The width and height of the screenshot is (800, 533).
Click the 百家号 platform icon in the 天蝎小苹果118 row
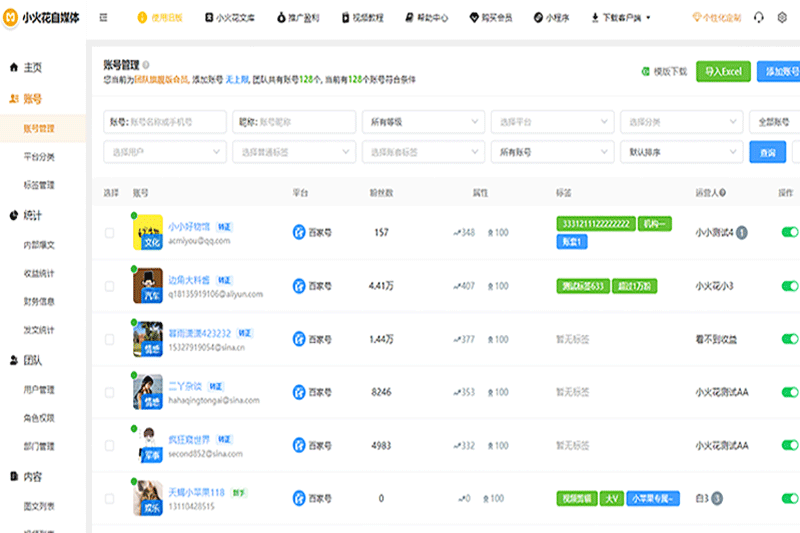coord(299,498)
